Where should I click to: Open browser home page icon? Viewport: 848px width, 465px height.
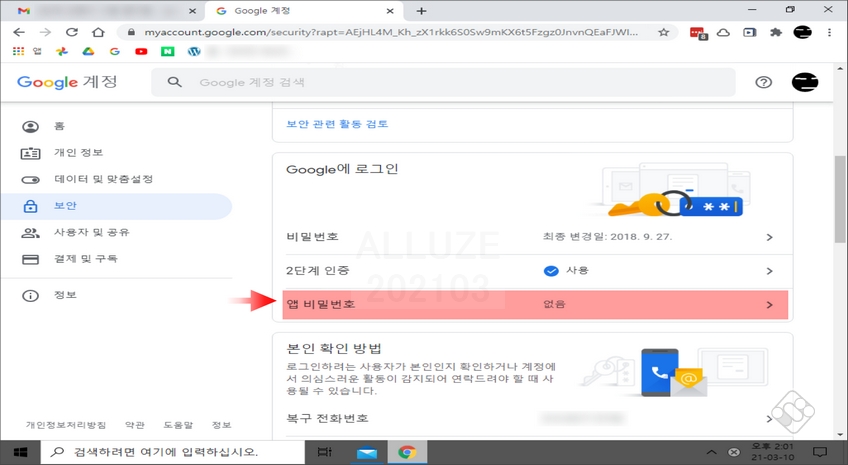pos(98,32)
